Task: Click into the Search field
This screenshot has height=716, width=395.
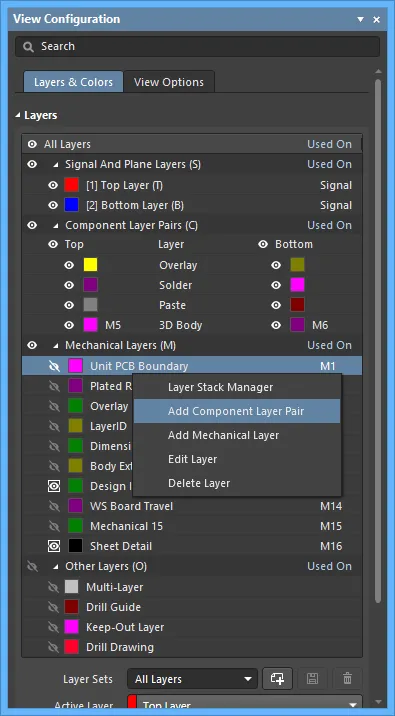Action: click(198, 47)
